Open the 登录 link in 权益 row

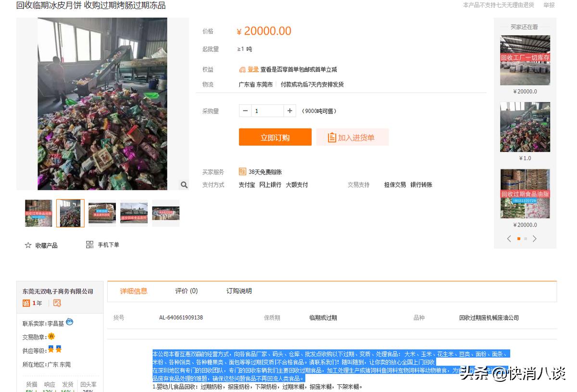tap(253, 69)
